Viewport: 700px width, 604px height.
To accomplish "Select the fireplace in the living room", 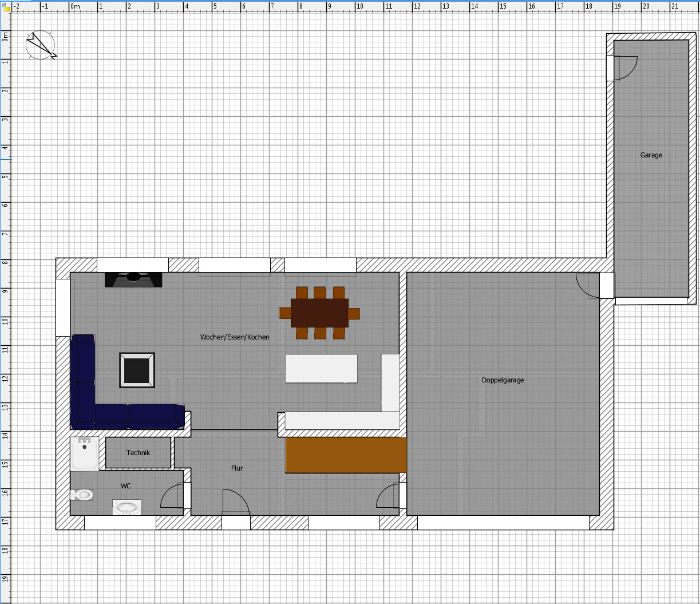I will (x=133, y=279).
